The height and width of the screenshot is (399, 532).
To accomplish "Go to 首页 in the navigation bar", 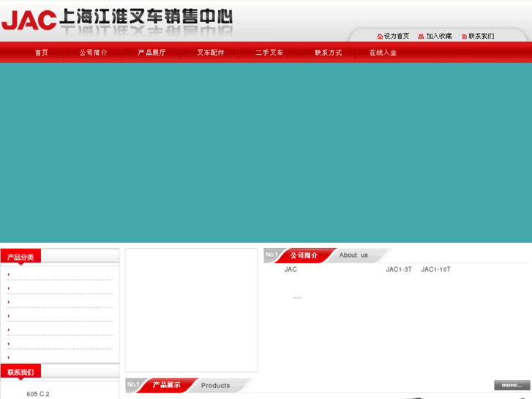I will (x=42, y=52).
